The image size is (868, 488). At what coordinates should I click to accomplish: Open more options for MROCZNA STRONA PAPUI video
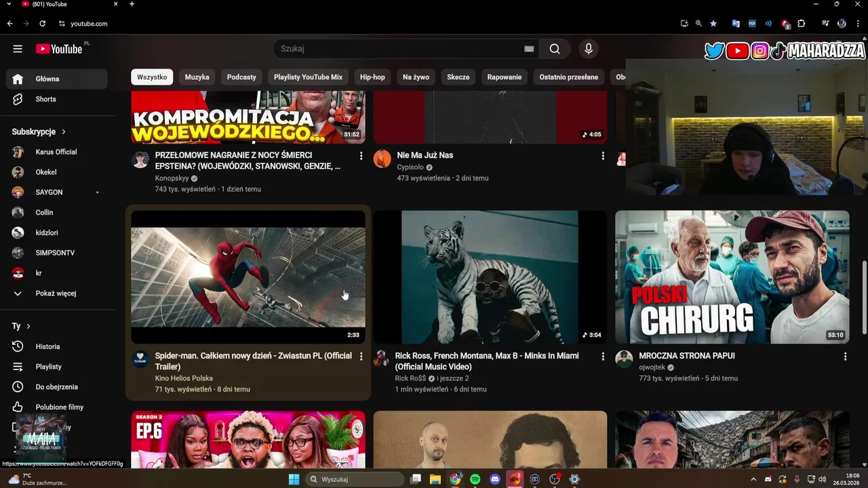[845, 357]
